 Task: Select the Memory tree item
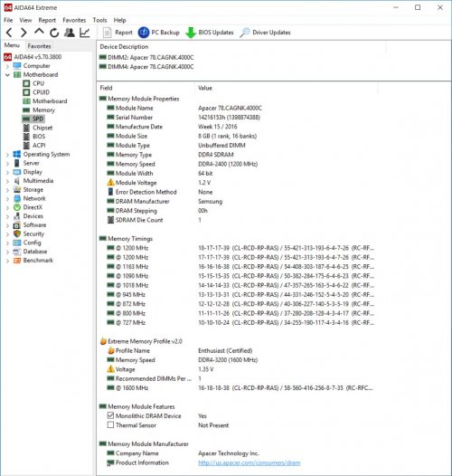[39, 109]
